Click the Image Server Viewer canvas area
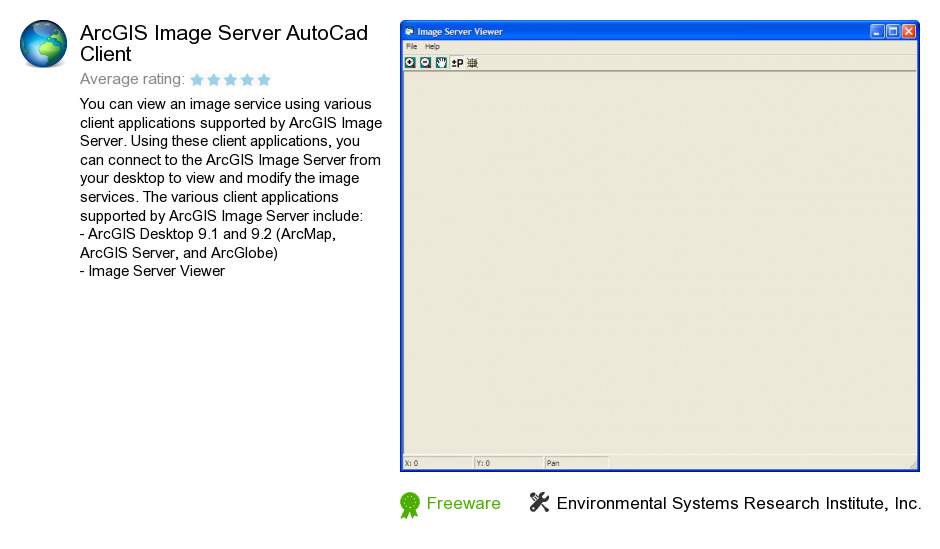This screenshot has width=940, height=549. [x=660, y=263]
